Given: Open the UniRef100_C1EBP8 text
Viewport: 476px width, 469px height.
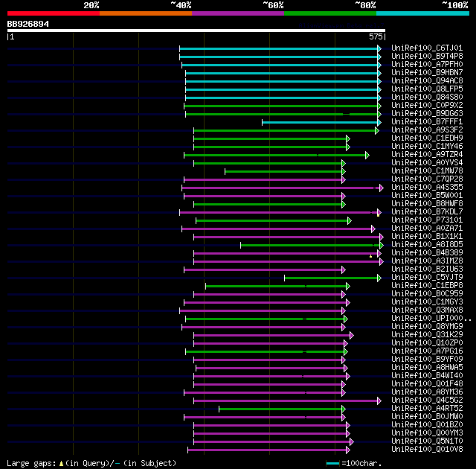Looking at the screenshot, I should pyautogui.click(x=427, y=286).
